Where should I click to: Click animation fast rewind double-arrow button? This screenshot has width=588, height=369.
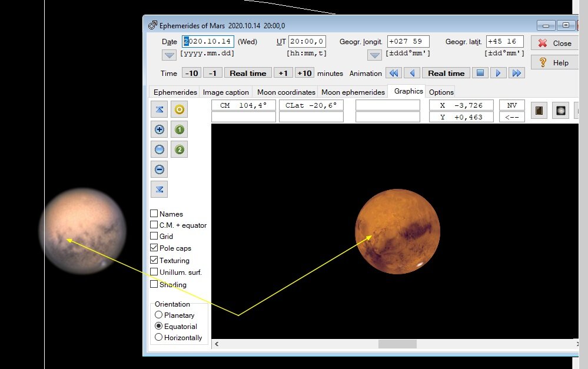tap(393, 73)
